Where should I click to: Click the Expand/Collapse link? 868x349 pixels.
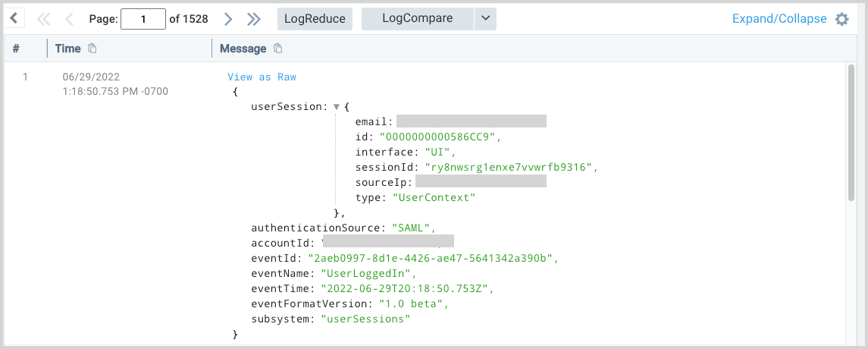tap(779, 19)
